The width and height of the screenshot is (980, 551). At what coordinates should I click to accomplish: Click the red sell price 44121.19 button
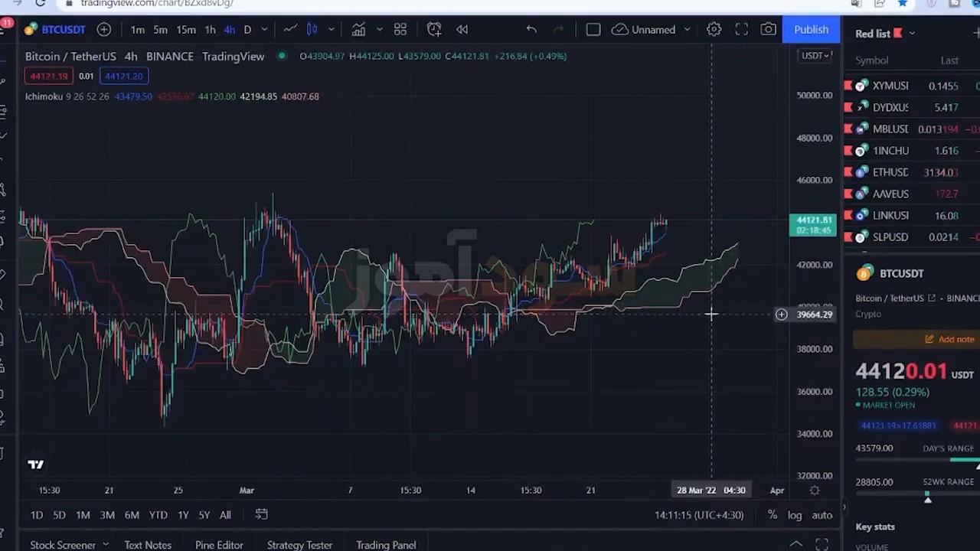click(x=49, y=76)
